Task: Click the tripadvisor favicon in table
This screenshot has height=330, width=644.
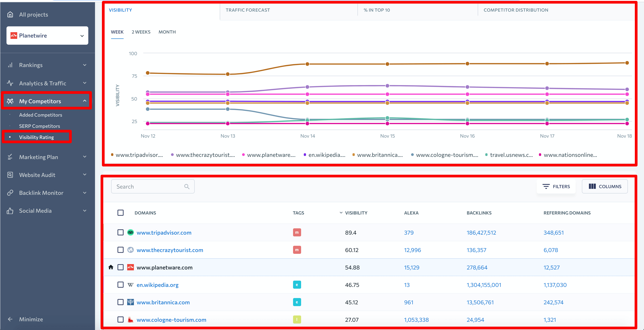Action: 131,233
